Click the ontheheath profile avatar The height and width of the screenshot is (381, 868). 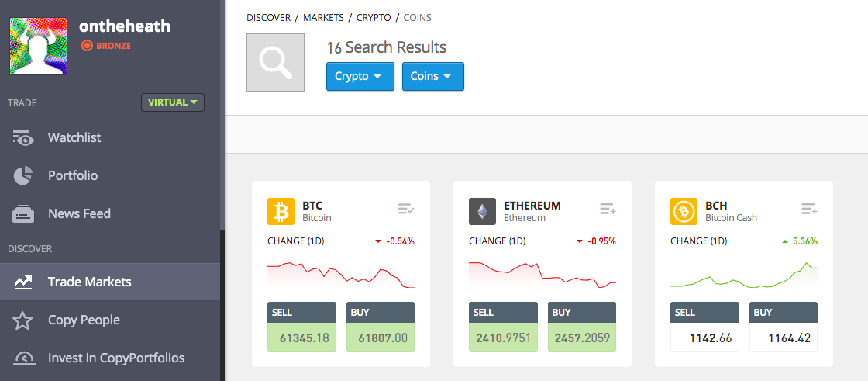click(x=38, y=46)
